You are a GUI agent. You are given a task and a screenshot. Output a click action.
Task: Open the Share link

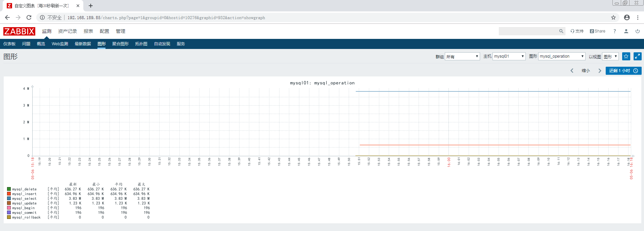tap(598, 31)
